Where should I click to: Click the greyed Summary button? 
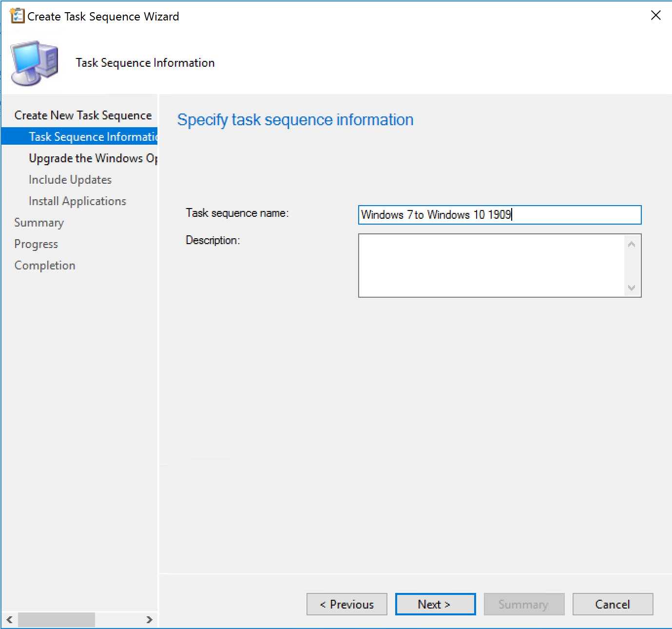[x=524, y=604]
